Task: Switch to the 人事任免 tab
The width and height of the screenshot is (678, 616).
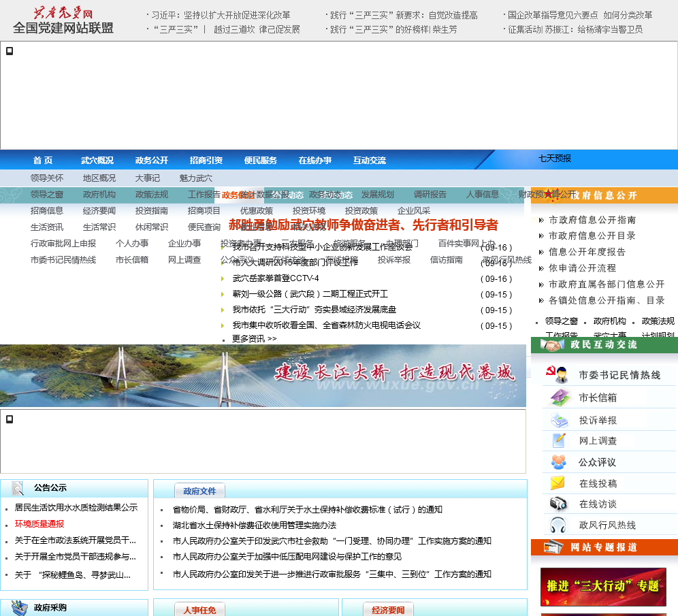Action: [199, 610]
